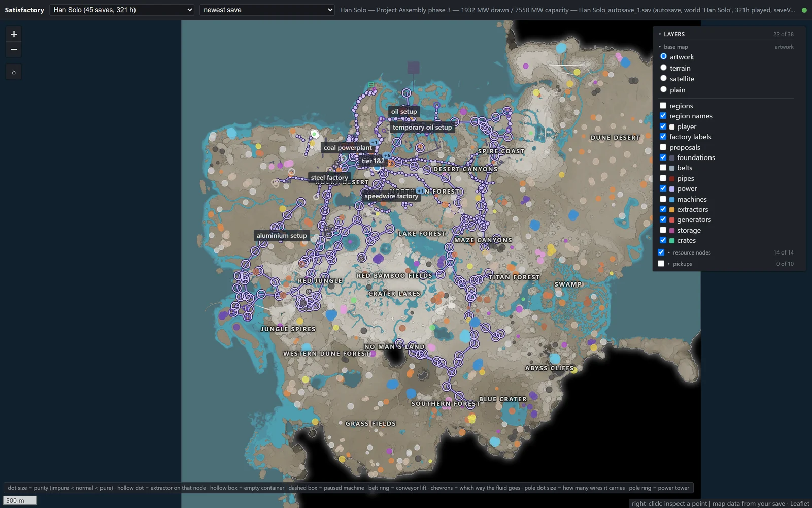Enable the regions layer checkbox
Viewport: 812px width, 508px height.
663,106
